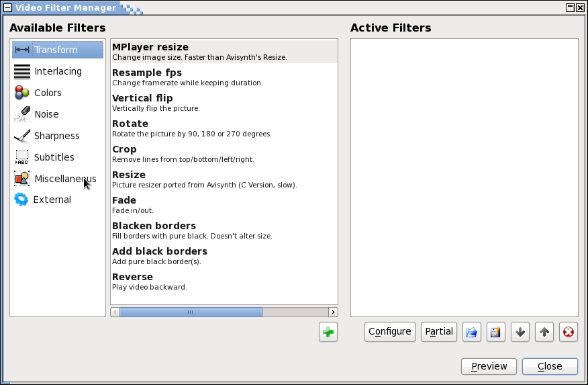Add selected filter with green plus
The height and width of the screenshot is (385, 588).
328,332
